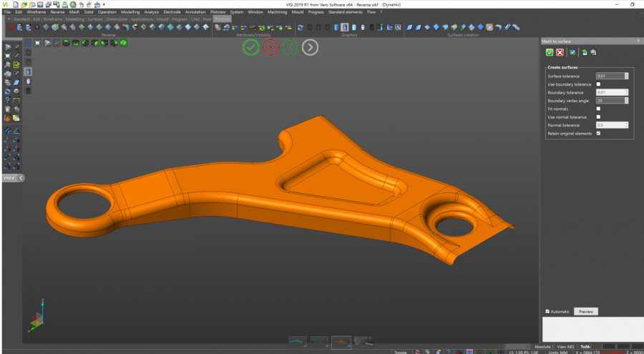Open the Analysis menu
Viewport: 644px width, 354px height.
click(152, 12)
